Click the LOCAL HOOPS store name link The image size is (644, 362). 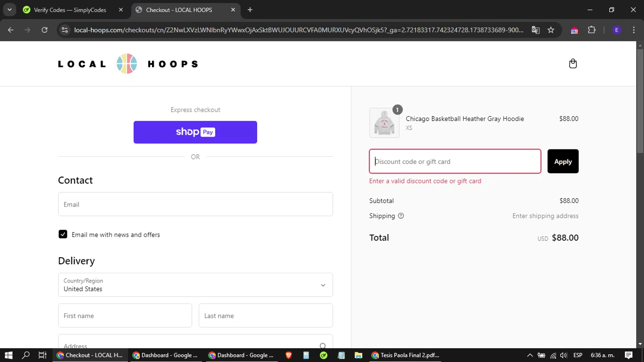point(128,64)
